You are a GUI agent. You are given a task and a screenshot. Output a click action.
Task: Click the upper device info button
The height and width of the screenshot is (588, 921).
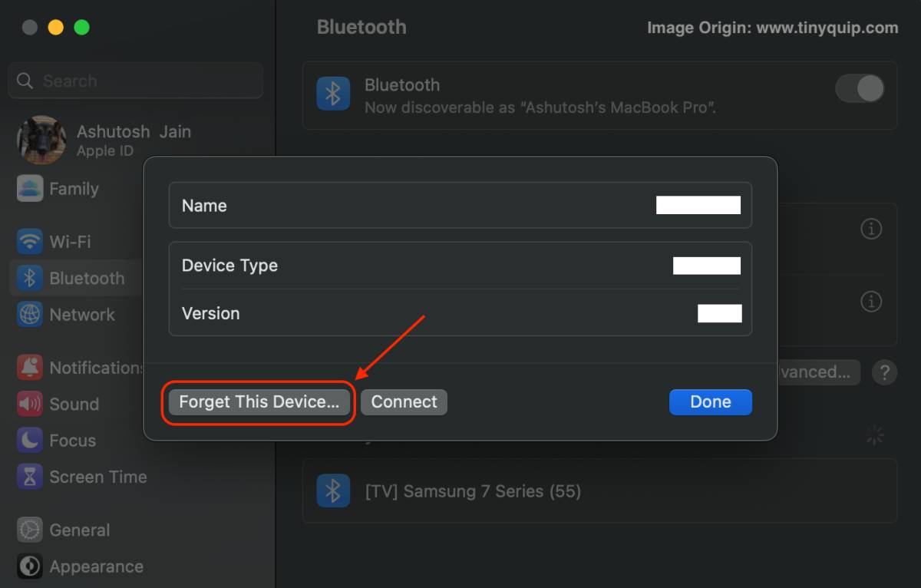tap(871, 229)
